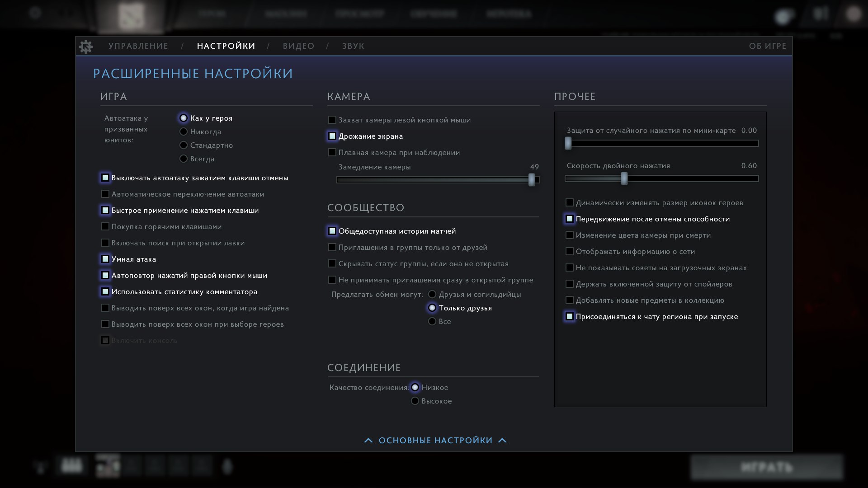This screenshot has height=488, width=868.
Task: Enable Покупка горячими клавишами checkbox
Action: click(x=105, y=227)
